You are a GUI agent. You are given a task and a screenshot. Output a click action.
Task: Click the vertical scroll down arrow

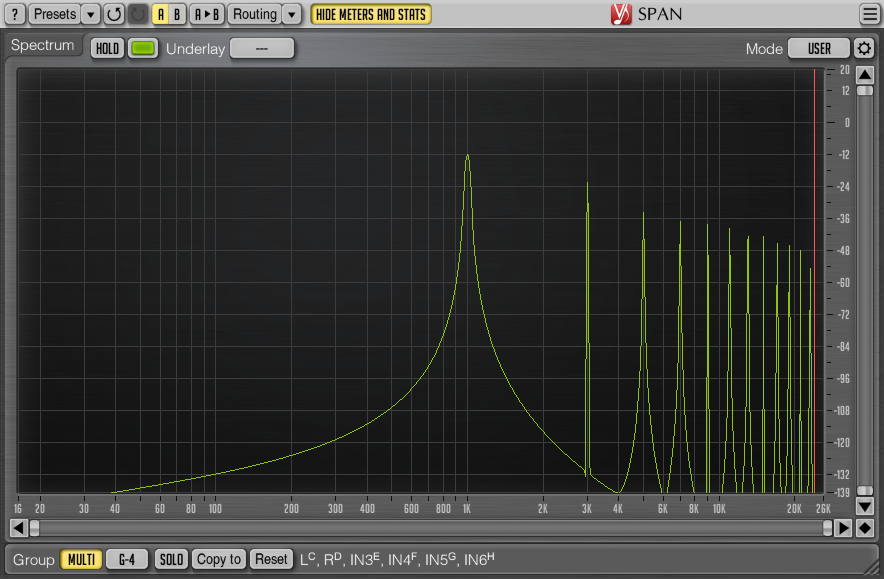coord(865,506)
